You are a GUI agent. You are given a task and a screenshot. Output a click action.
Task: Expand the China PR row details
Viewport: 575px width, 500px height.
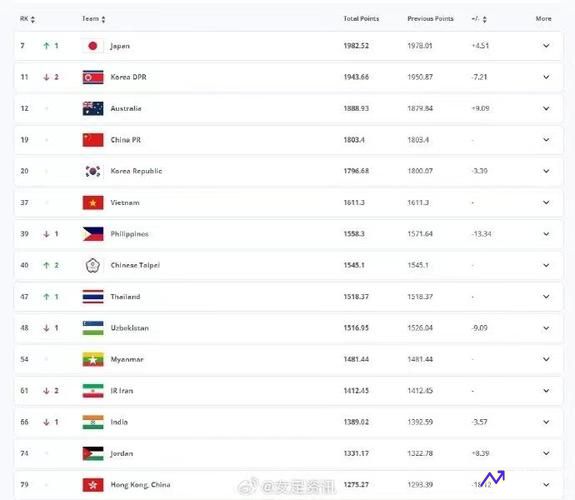tap(546, 140)
